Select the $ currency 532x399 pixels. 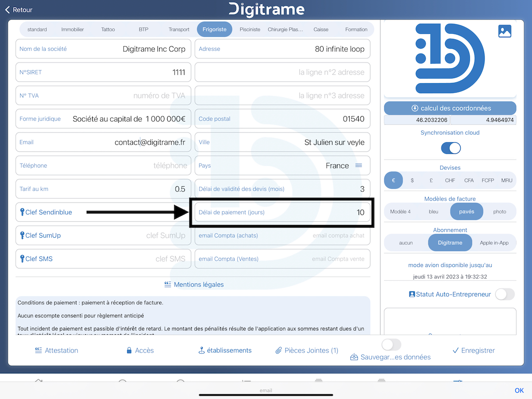point(412,180)
